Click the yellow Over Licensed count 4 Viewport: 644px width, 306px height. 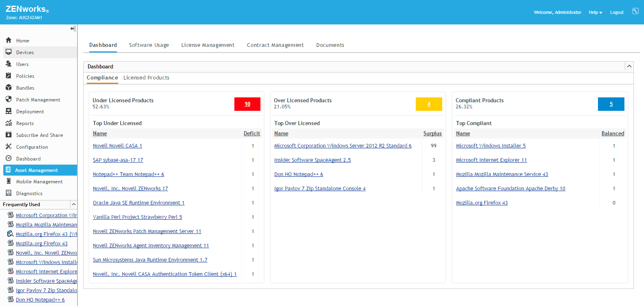[x=429, y=104]
